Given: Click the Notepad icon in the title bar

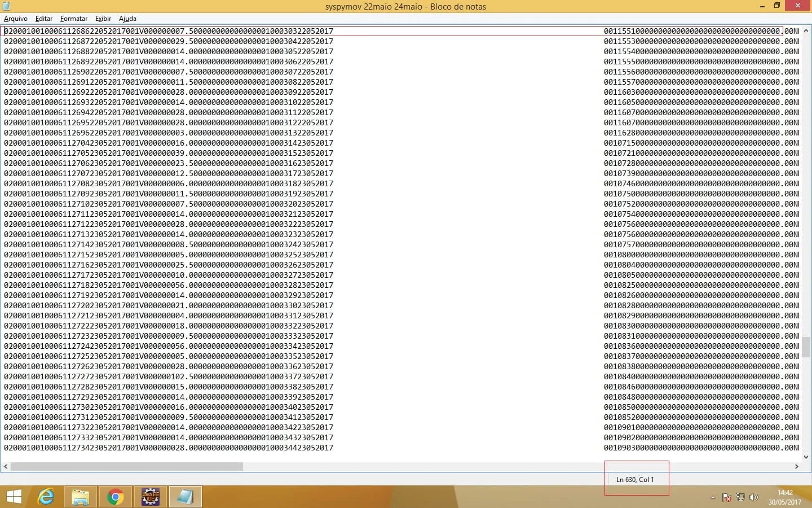Looking at the screenshot, I should pyautogui.click(x=6, y=6).
